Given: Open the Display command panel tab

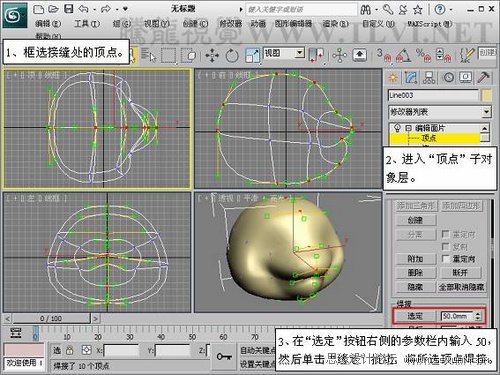Looking at the screenshot, I should pyautogui.click(x=465, y=78).
